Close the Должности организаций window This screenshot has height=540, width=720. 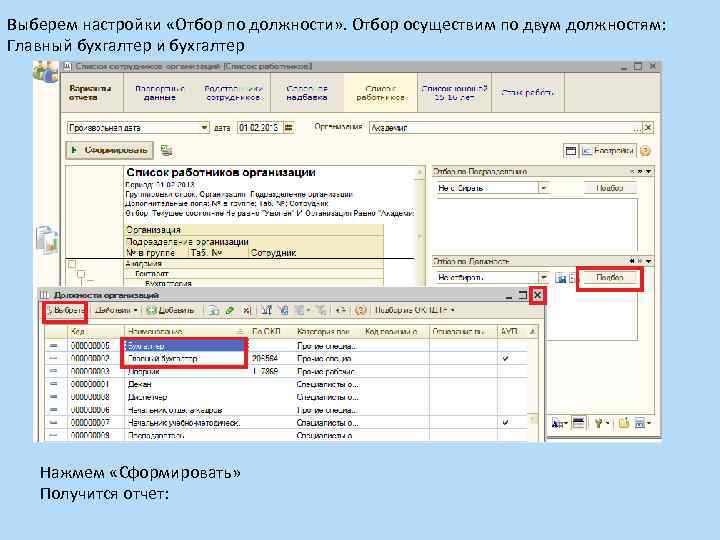[x=537, y=295]
